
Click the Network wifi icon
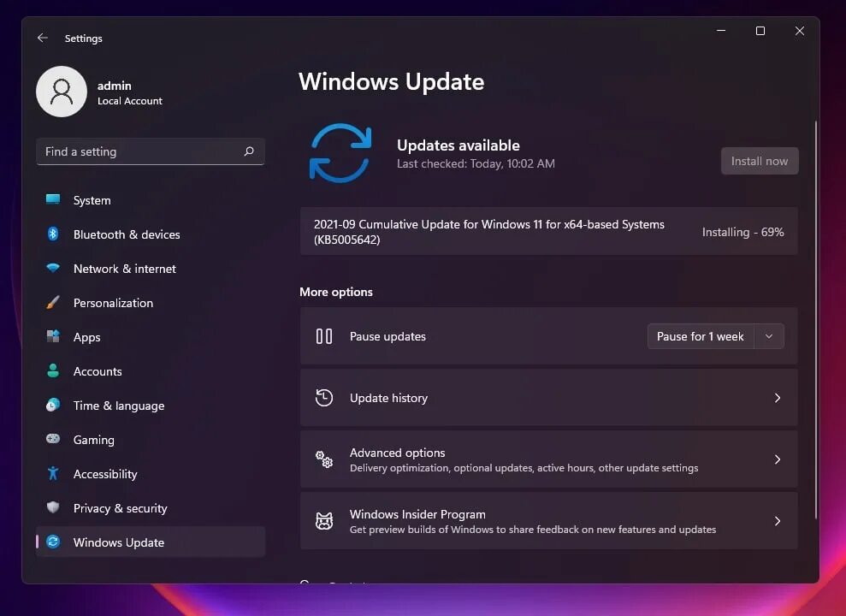click(x=53, y=268)
